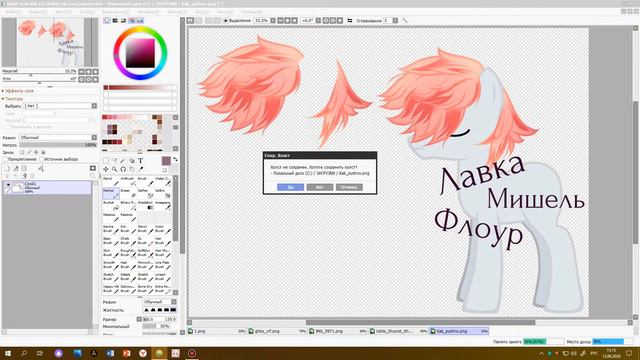Screen dimensions: 640x360
Task: Click the navigator canvas thumbnail
Action: click(x=50, y=42)
